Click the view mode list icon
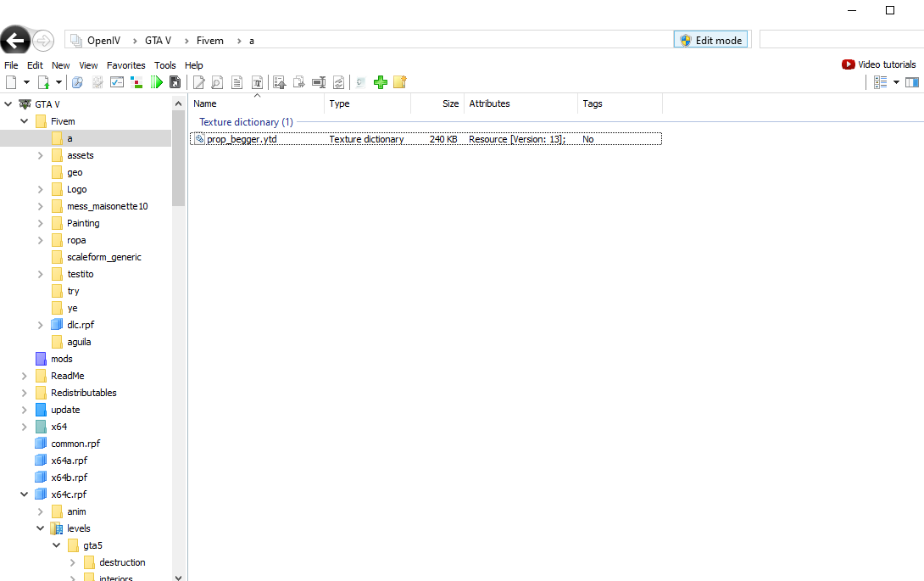The height and width of the screenshot is (581, 924). coord(881,82)
